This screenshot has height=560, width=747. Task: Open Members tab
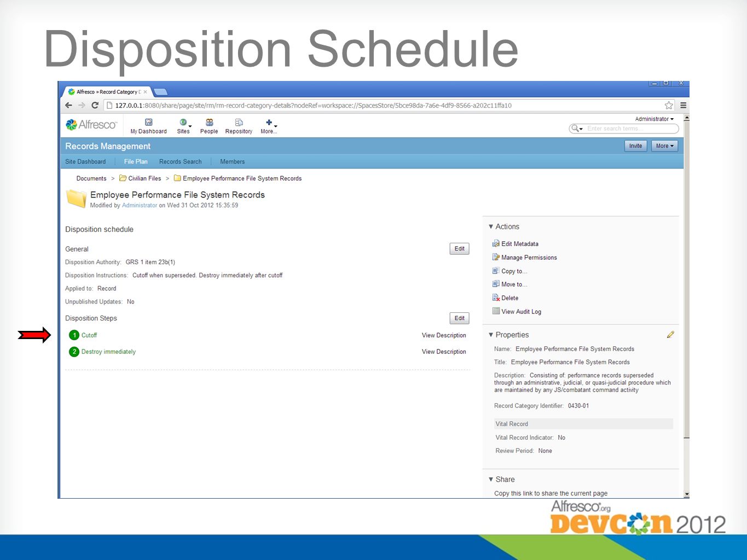[233, 162]
